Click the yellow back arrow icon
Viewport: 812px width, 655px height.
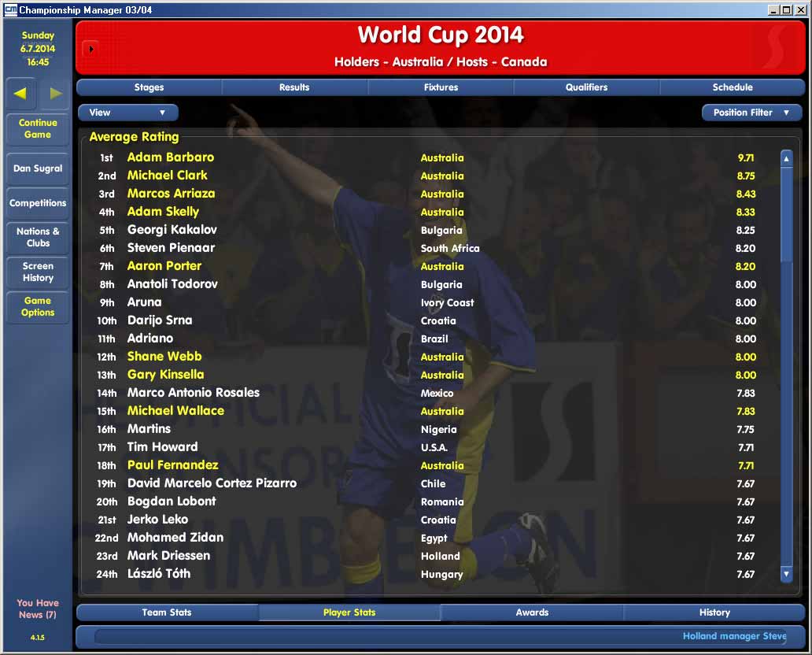point(20,93)
